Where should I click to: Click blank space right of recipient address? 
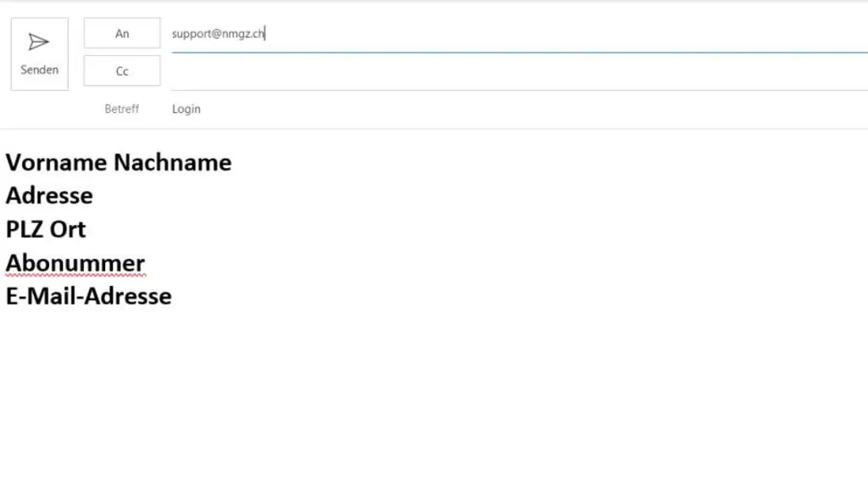tap(551, 34)
